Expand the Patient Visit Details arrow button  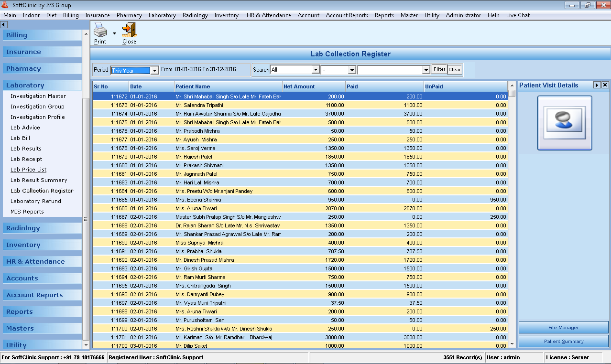pyautogui.click(x=597, y=85)
